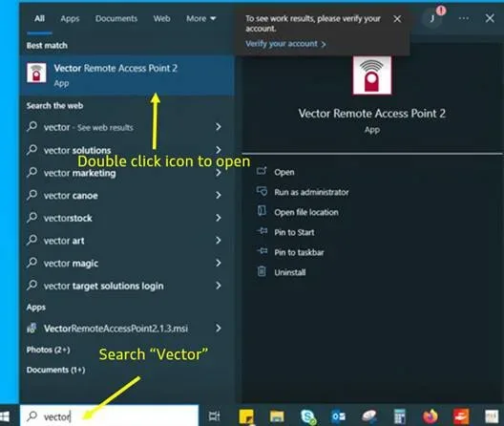The height and width of the screenshot is (426, 504).
Task: Expand arrow for 'vectorstock'
Action: 219,218
